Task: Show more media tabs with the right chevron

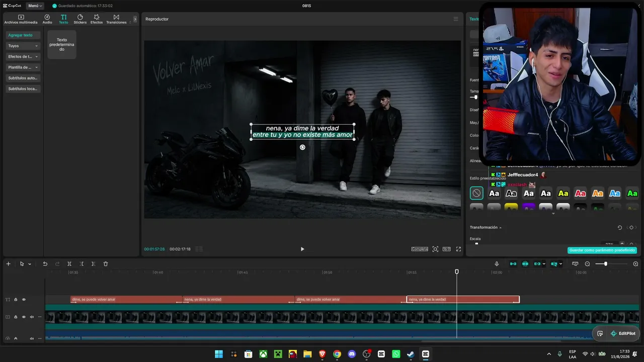Action: pos(135,19)
